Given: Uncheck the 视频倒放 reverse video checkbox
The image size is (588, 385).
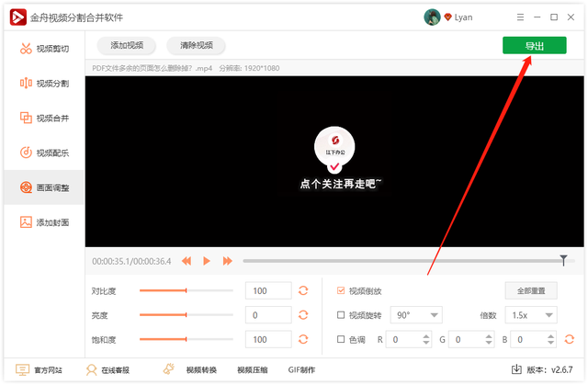Looking at the screenshot, I should (341, 290).
